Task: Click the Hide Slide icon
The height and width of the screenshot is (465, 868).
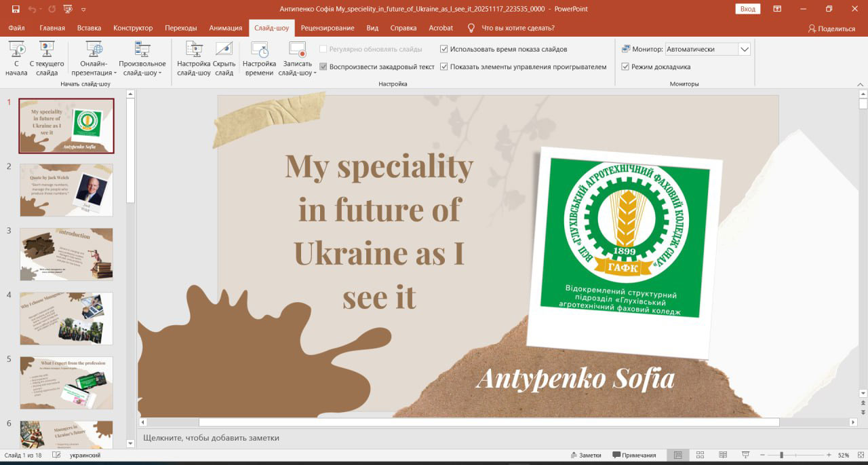Action: pyautogui.click(x=224, y=50)
